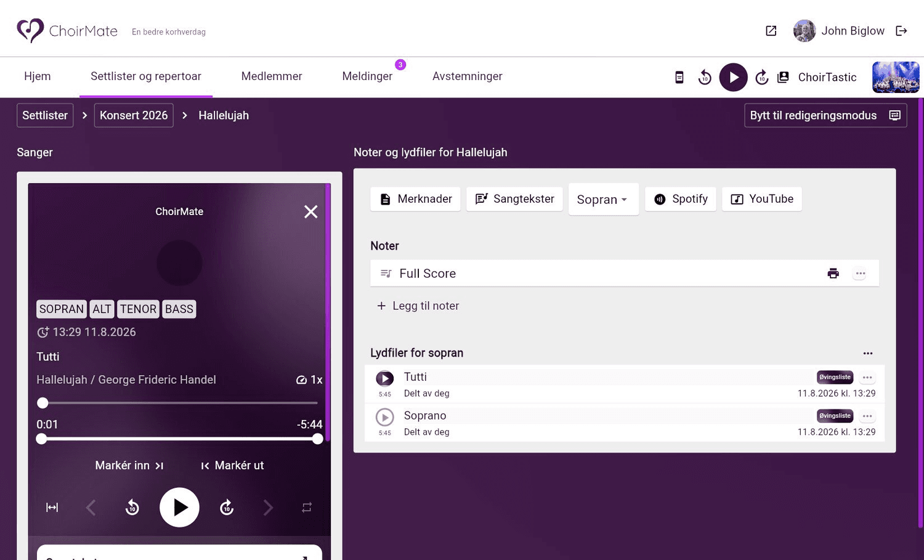Open Merknader notes button

coord(415,199)
